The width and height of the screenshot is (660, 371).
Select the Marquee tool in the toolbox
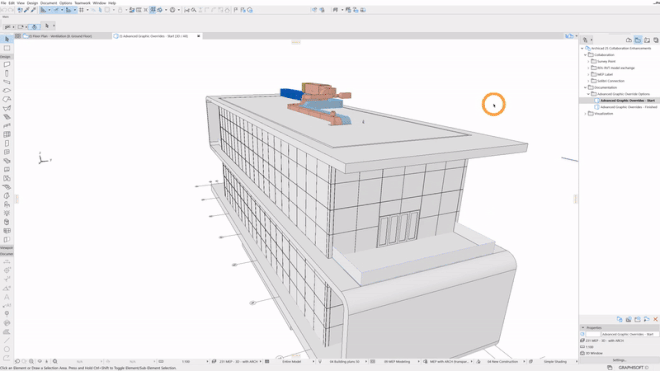pyautogui.click(x=7, y=48)
